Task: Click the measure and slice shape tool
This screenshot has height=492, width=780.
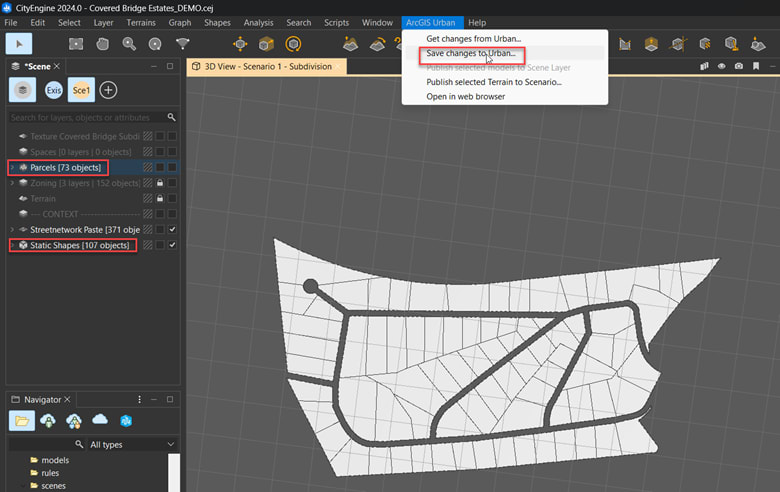Action: (x=678, y=44)
